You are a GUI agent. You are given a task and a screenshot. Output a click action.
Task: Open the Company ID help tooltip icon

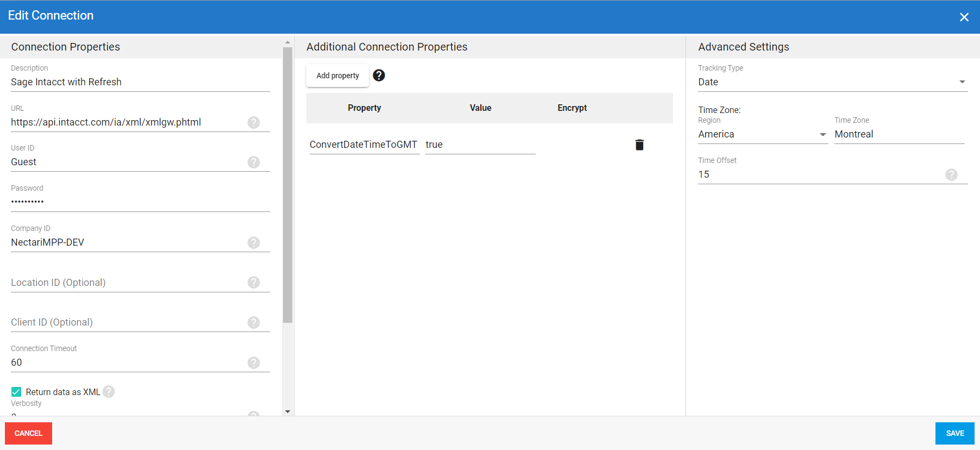tap(254, 242)
